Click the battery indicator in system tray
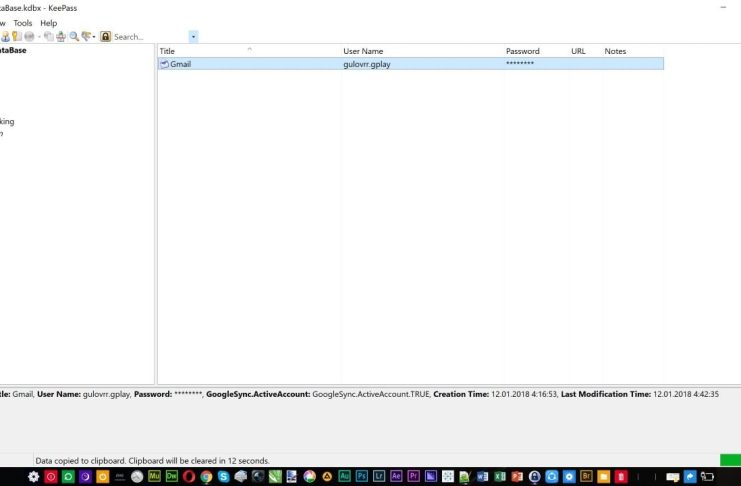The height and width of the screenshot is (486, 741). pos(707,477)
